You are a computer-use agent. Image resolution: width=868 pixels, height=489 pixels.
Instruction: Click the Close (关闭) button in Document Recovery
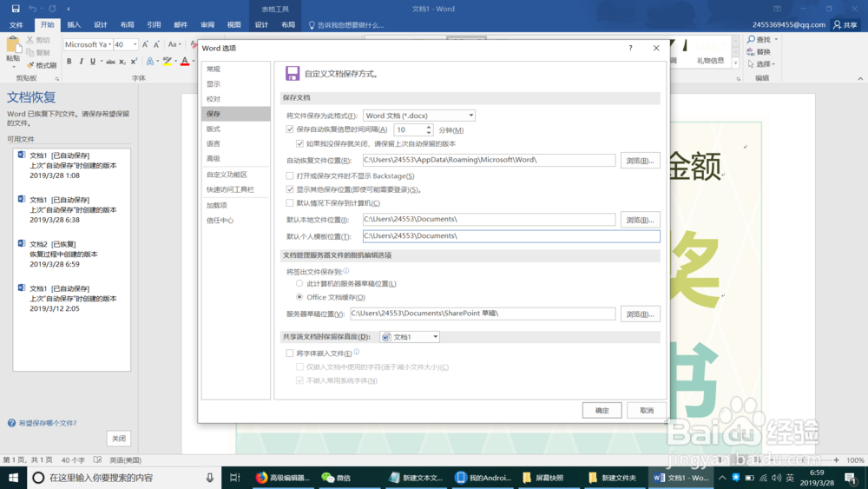[x=118, y=438]
